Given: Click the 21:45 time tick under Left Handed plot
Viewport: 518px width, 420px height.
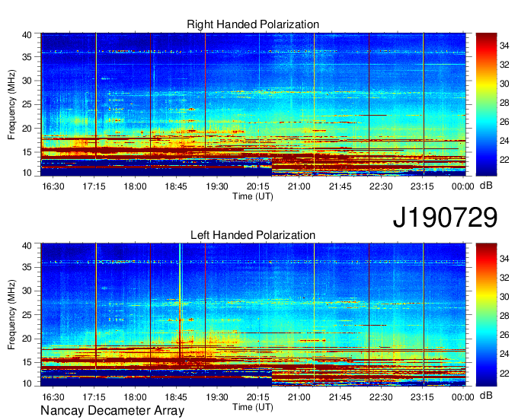Looking at the screenshot, I should 340,397.
